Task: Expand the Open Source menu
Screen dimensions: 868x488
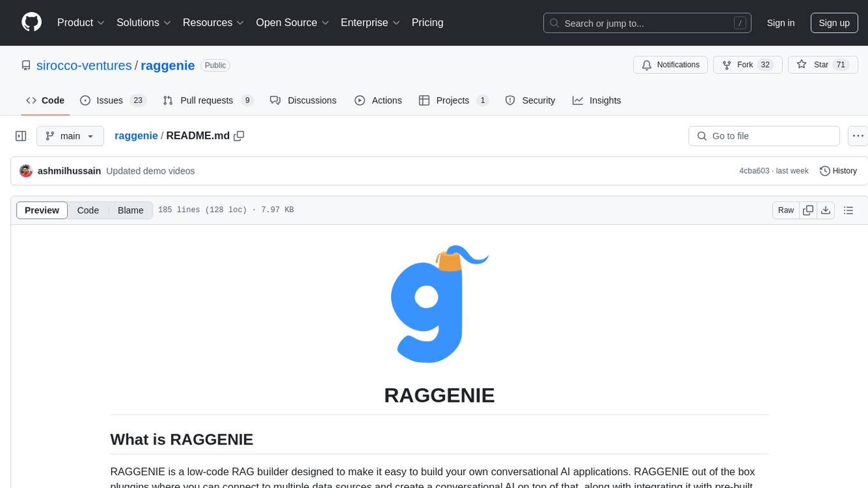Action: [x=292, y=22]
